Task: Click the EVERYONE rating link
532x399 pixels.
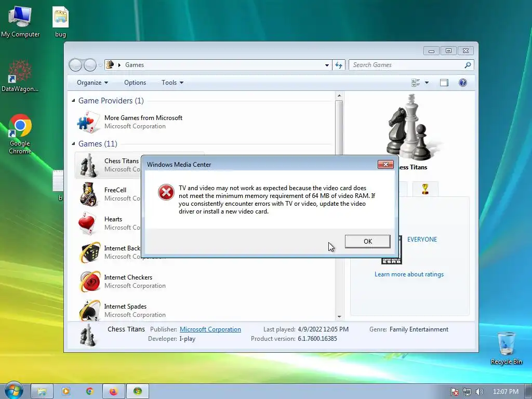Action: click(x=422, y=239)
